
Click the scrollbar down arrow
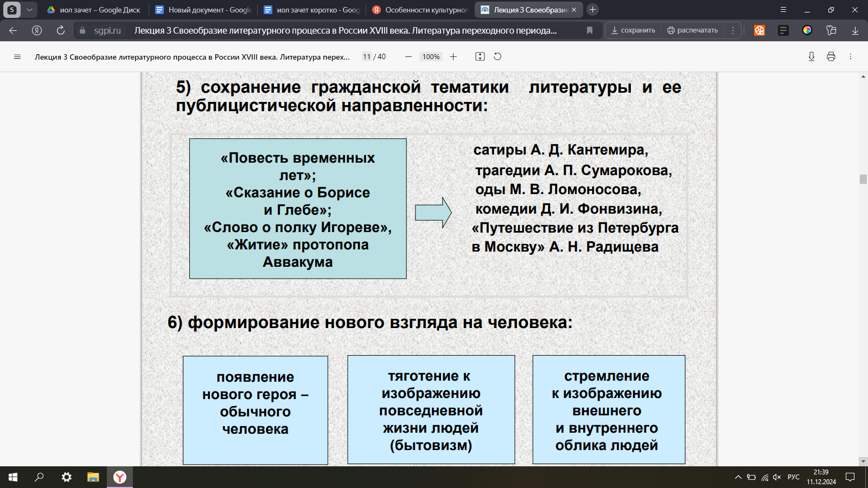(863, 461)
